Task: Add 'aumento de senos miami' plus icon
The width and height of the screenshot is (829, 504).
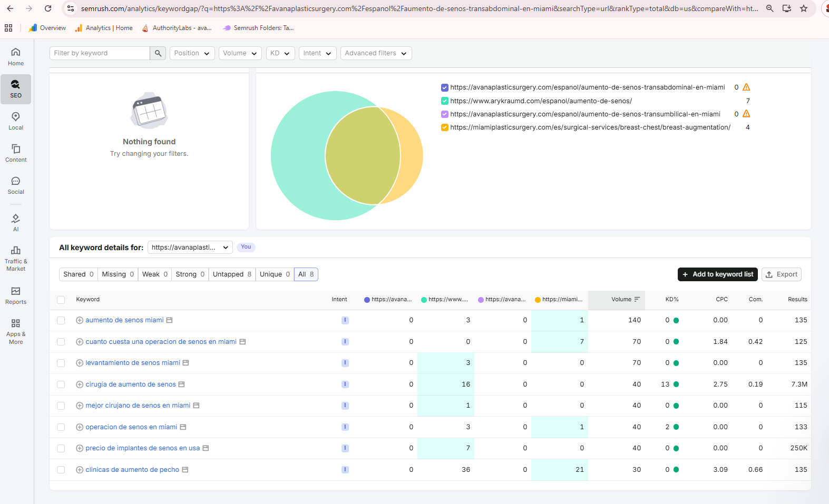Action: [80, 320]
